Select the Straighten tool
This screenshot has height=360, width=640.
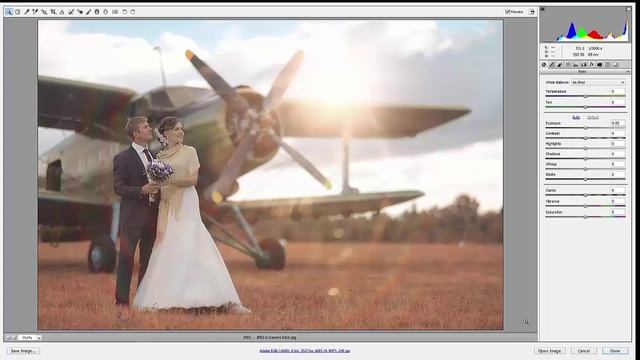tap(62, 12)
